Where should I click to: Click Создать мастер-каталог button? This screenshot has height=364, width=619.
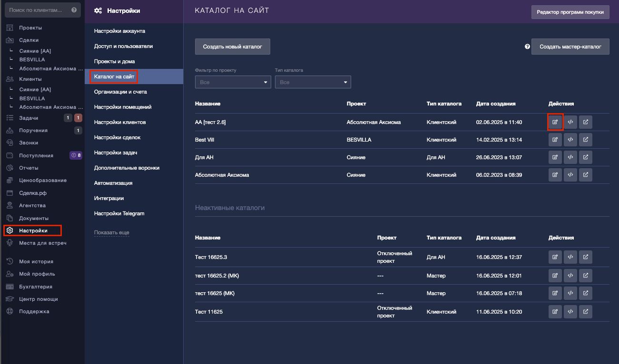tap(570, 47)
